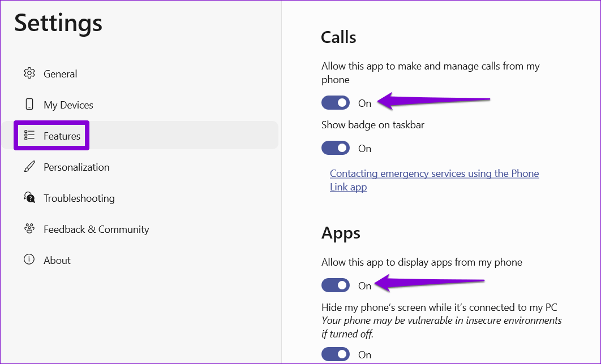Toggle display apps from my phone
The image size is (601, 364).
pyautogui.click(x=336, y=285)
